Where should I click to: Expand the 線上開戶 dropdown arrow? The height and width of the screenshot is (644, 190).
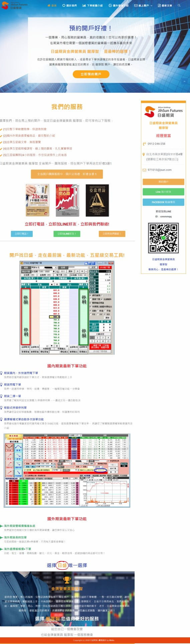point(151,6)
